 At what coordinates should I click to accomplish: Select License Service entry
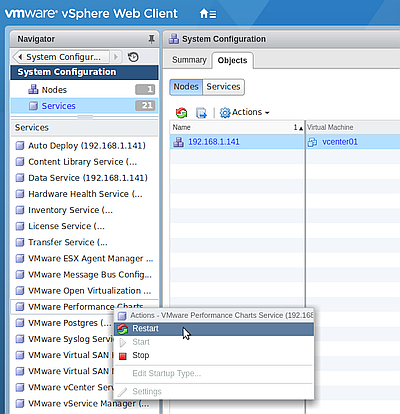pyautogui.click(x=84, y=226)
